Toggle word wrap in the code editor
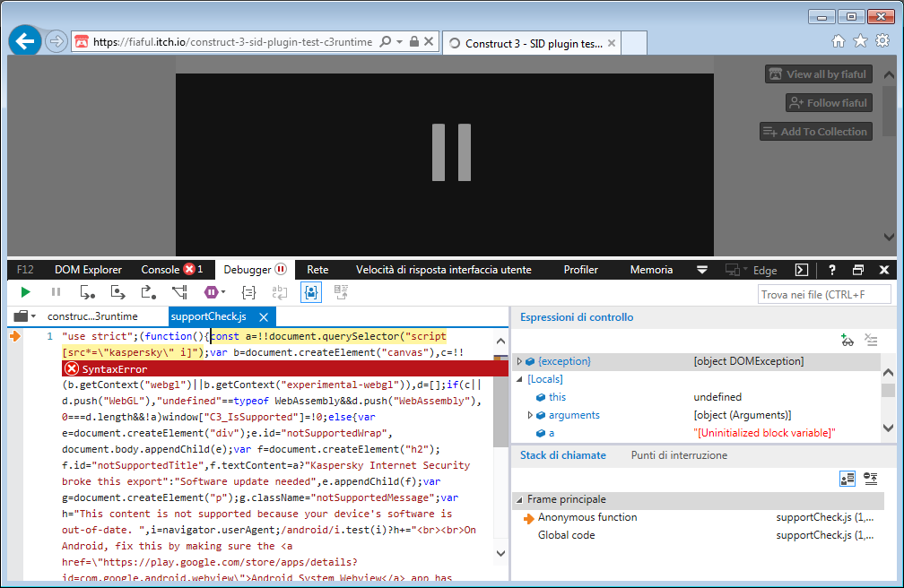904x588 pixels. tap(280, 293)
